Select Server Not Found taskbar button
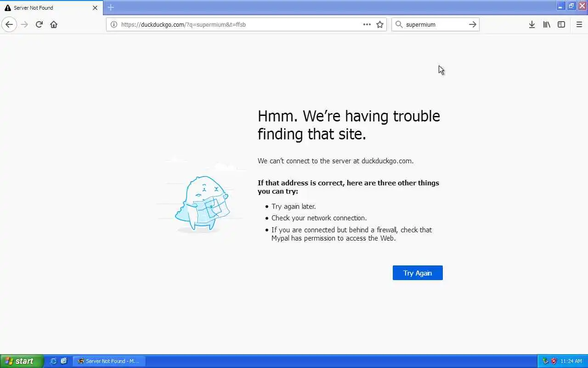The width and height of the screenshot is (588, 368). 109,361
